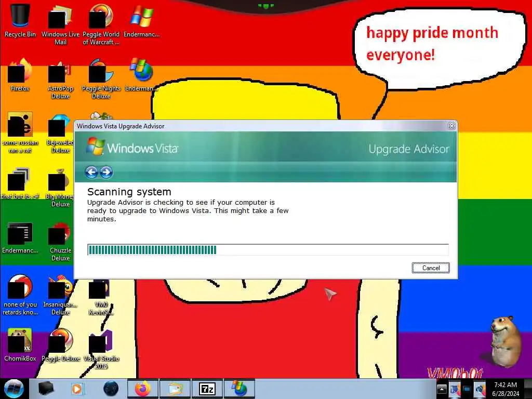
Task: Select the 'some russian ran a rat' icon
Action: [20, 133]
